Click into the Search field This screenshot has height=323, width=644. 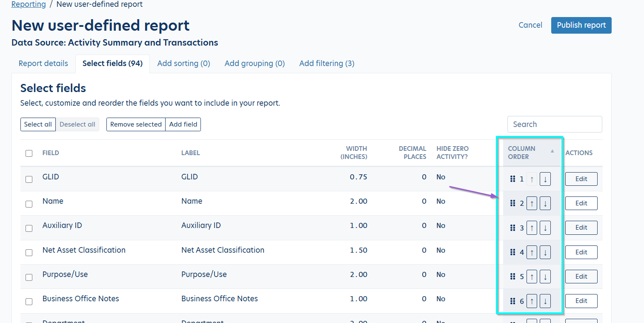tap(554, 124)
